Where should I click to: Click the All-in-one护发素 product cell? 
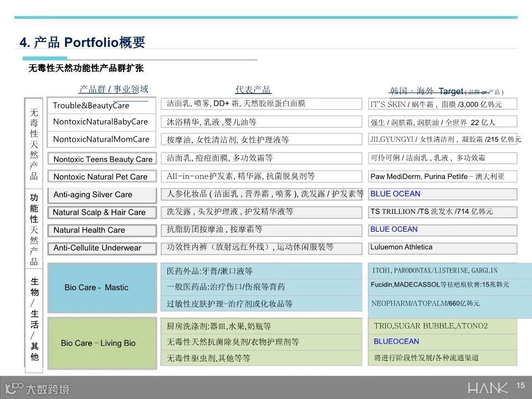pos(261,176)
